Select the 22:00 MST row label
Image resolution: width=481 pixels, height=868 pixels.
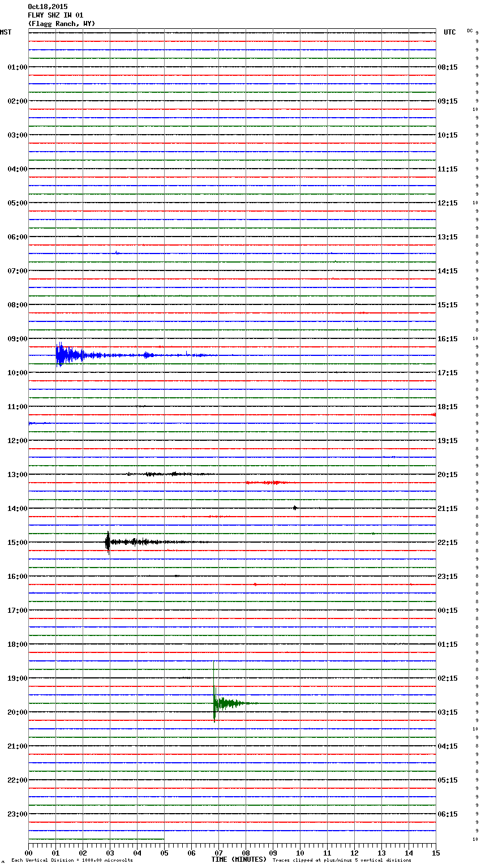tap(18, 780)
